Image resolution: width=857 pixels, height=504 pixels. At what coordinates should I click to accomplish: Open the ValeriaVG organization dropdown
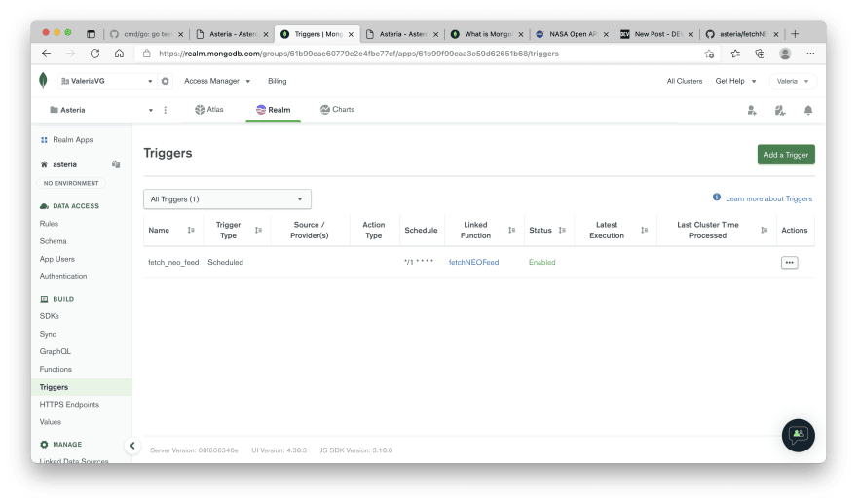click(107, 81)
